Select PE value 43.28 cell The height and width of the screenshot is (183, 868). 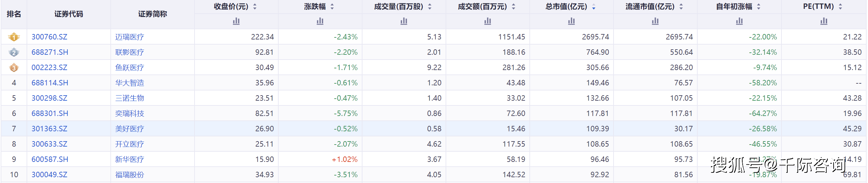pyautogui.click(x=824, y=98)
